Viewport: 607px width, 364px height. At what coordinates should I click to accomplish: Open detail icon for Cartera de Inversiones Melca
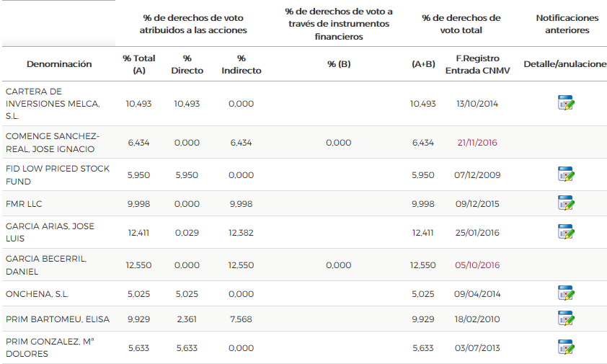tap(566, 104)
